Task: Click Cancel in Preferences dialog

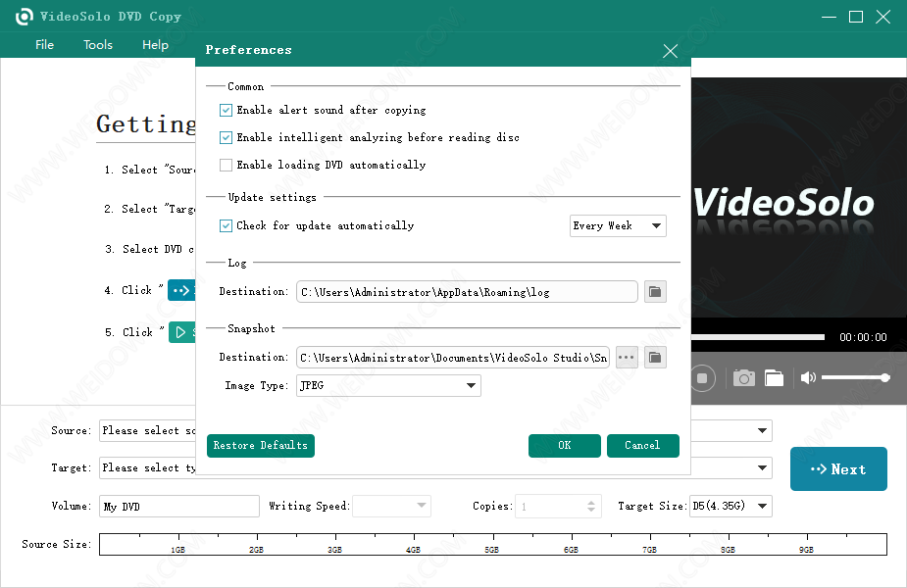Action: click(642, 446)
